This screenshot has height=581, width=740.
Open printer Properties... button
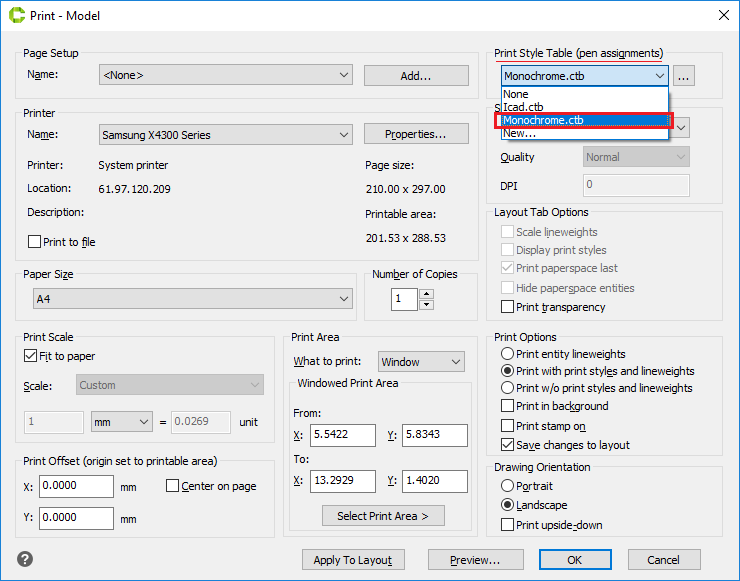coord(416,134)
